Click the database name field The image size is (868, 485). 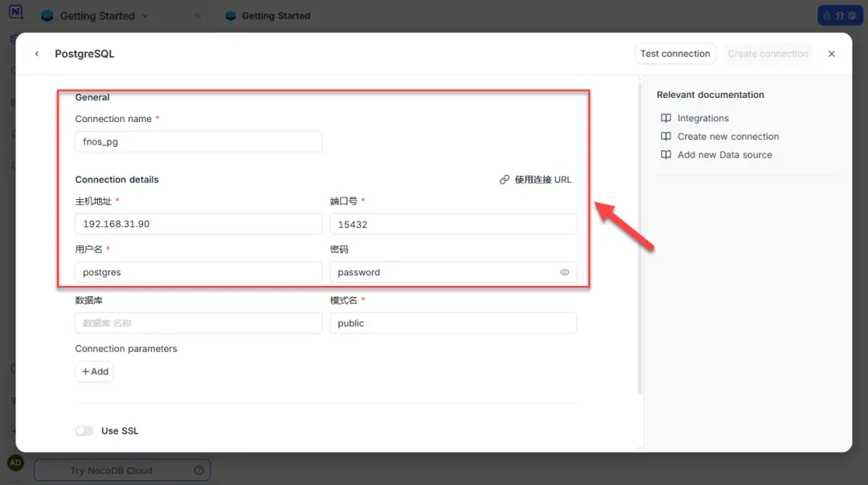[x=199, y=323]
